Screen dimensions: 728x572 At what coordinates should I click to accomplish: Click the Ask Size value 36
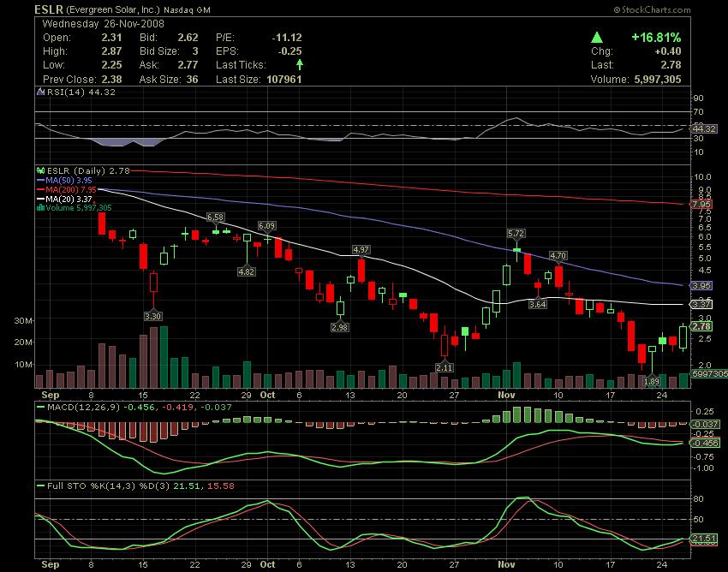pyautogui.click(x=192, y=80)
